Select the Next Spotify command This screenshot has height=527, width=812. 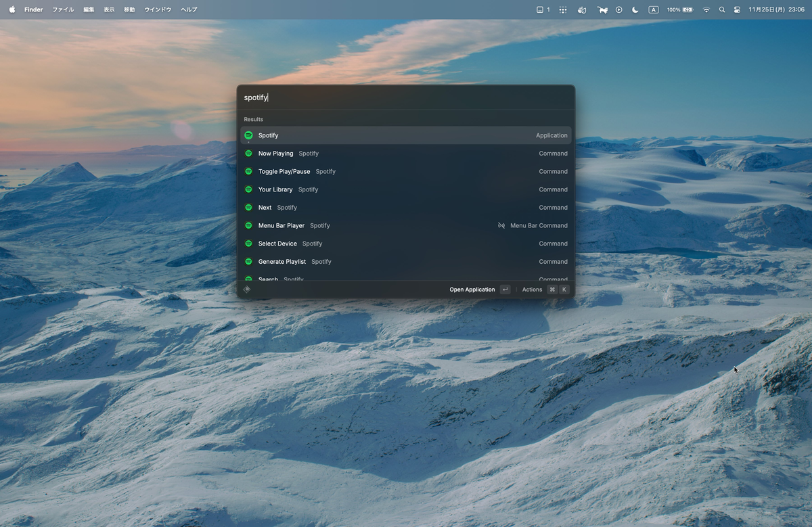406,208
